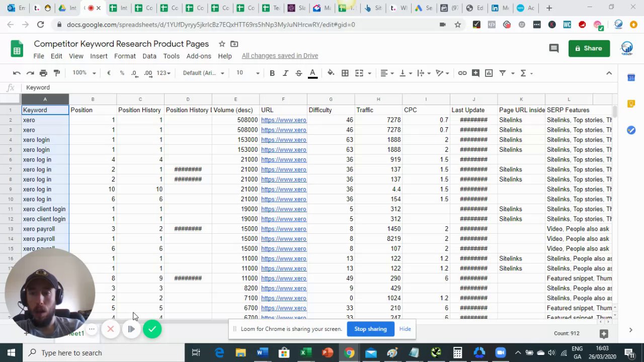The width and height of the screenshot is (644, 362).
Task: Open the File menu
Action: coord(39,56)
